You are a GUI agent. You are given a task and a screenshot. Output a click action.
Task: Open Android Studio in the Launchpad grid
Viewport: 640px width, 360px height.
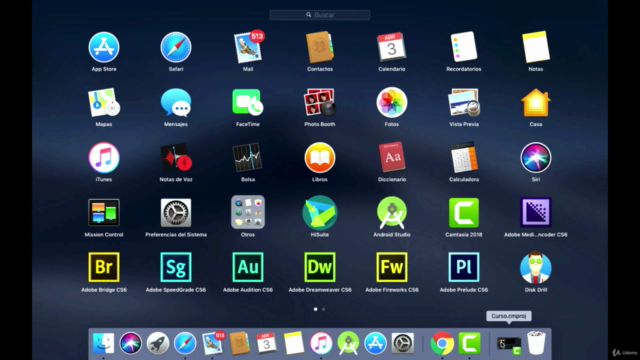coord(391,213)
